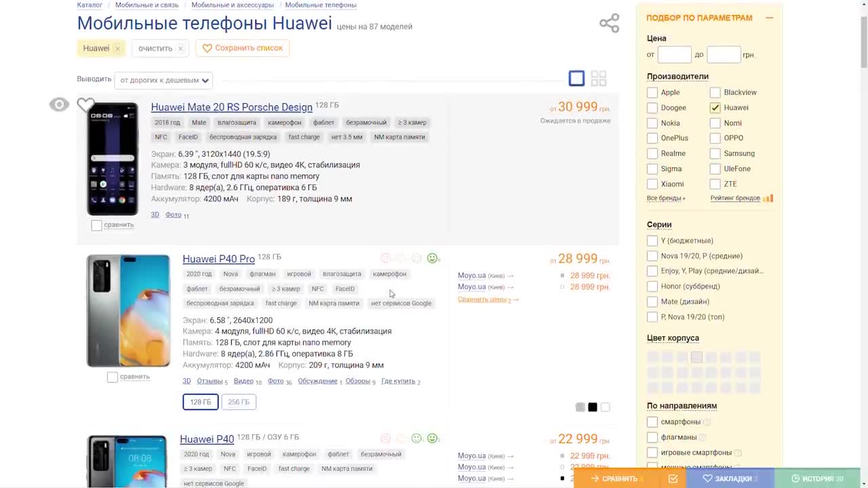The image size is (868, 488).
Task: Click the info icon next to смартфоны
Action: point(707,422)
